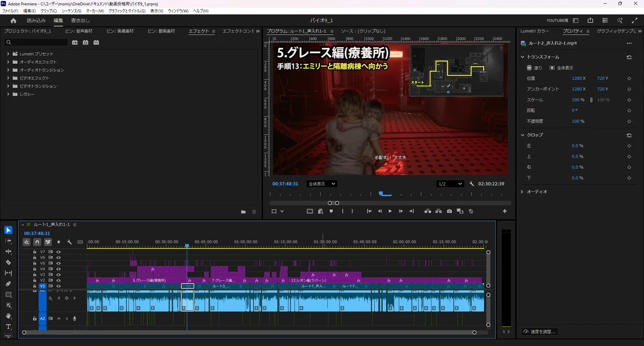Open ファイル(F) menu
The height and width of the screenshot is (346, 644).
tap(10, 11)
